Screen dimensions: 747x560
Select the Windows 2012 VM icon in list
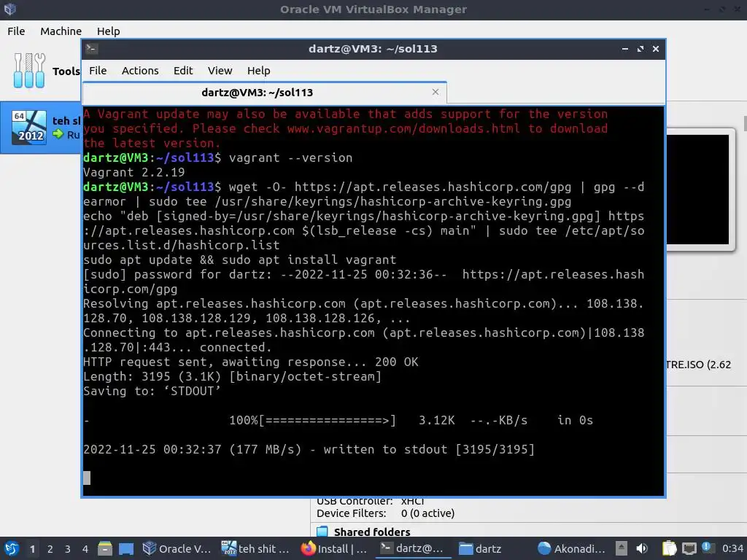pos(29,127)
